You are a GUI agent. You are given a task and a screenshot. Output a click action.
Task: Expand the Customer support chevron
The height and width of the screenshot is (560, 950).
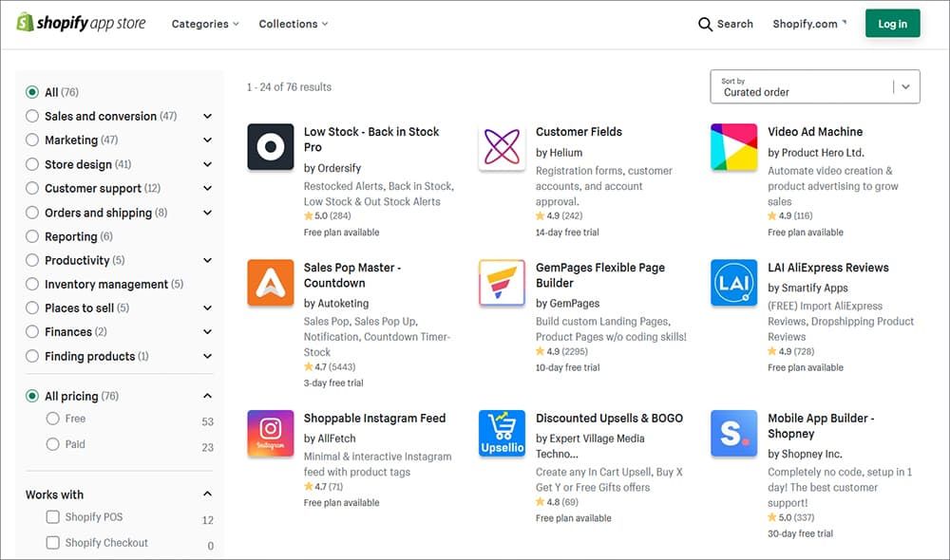pos(207,188)
